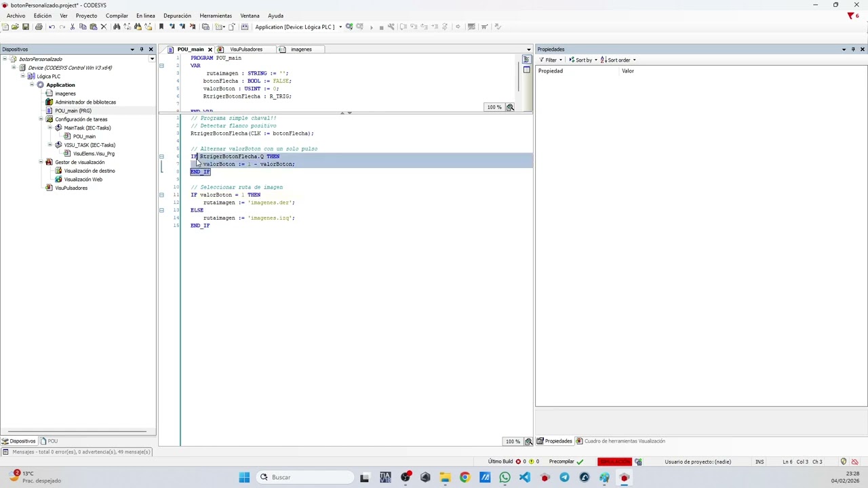Switch to the POU tab below device tree
Screen dimensions: 868x488
(x=49, y=441)
